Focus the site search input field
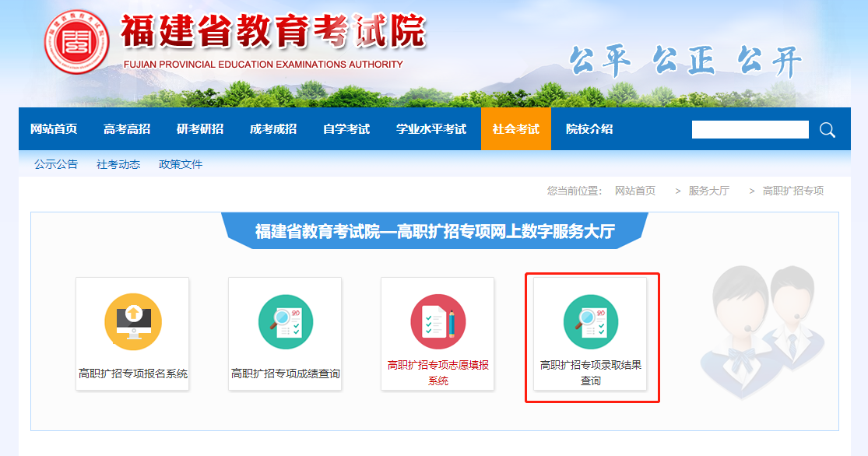Screen dimensions: 868x456 point(750,129)
